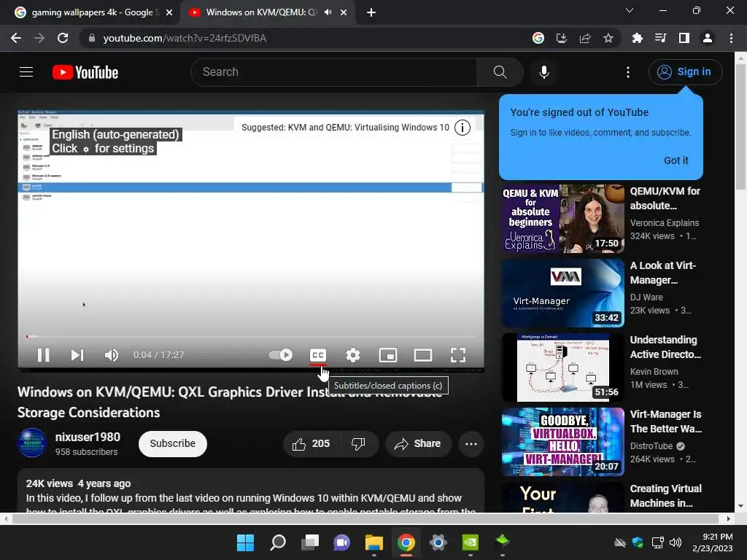Open the Windows Start menu

pyautogui.click(x=245, y=542)
